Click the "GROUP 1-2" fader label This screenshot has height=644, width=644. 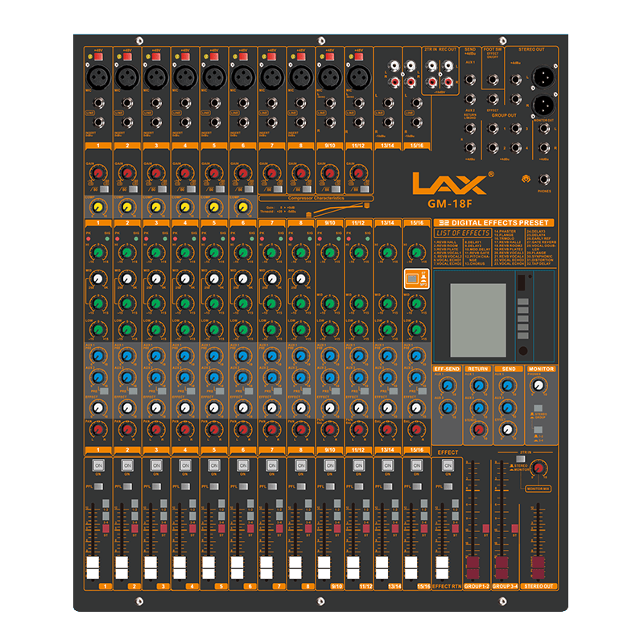point(477,587)
